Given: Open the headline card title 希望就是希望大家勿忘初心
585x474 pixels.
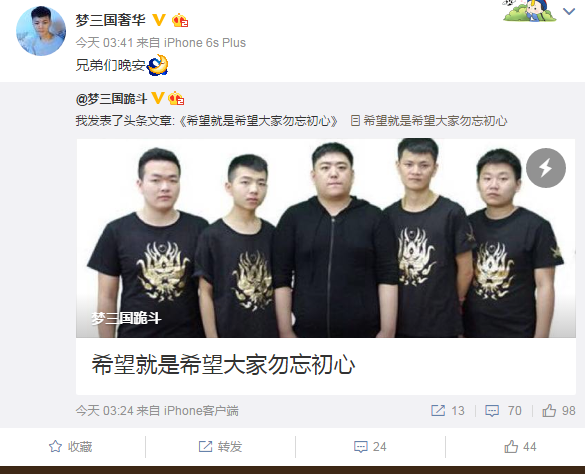Looking at the screenshot, I should click(x=223, y=365).
